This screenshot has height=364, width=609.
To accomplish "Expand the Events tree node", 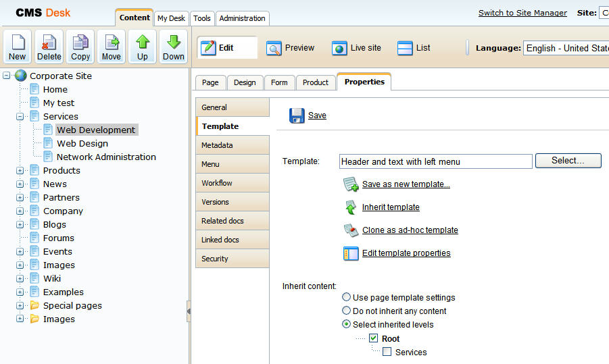I will (20, 251).
